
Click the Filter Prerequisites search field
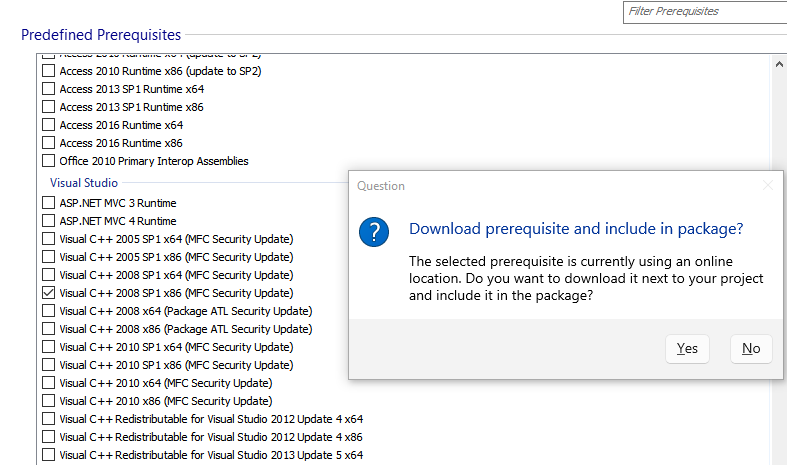pos(703,12)
